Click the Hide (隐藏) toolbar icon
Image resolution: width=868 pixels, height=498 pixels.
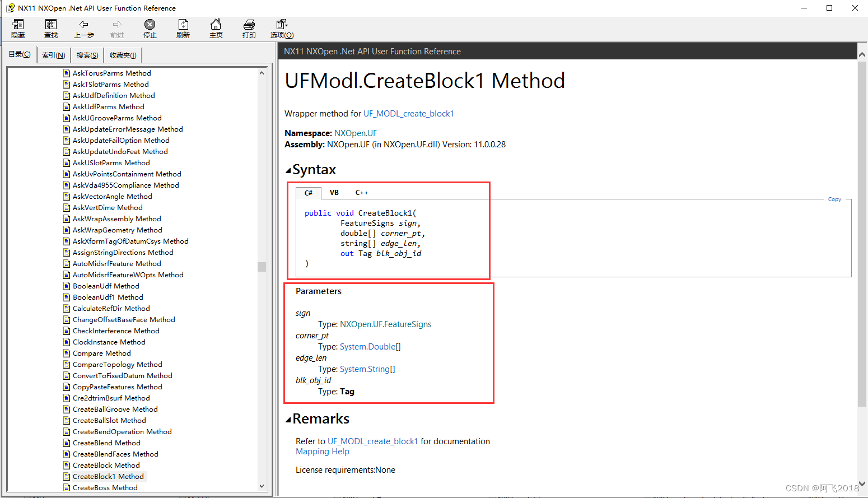click(18, 29)
